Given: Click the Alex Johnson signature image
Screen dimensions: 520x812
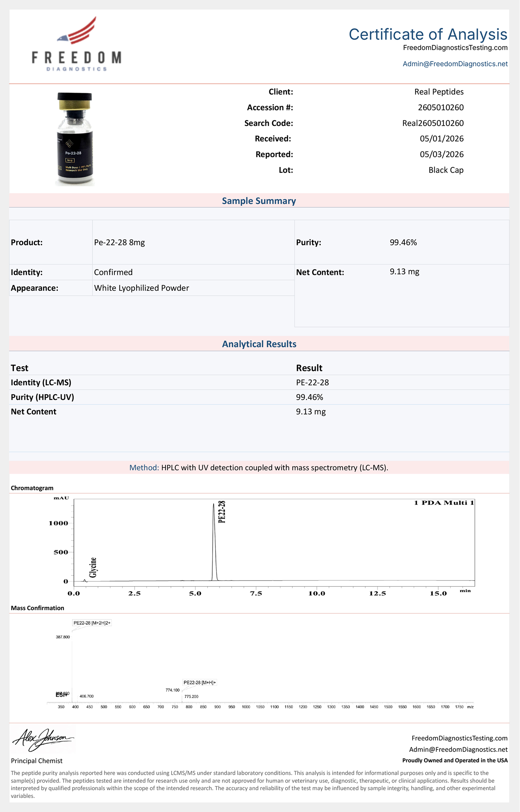Looking at the screenshot, I should (43, 739).
